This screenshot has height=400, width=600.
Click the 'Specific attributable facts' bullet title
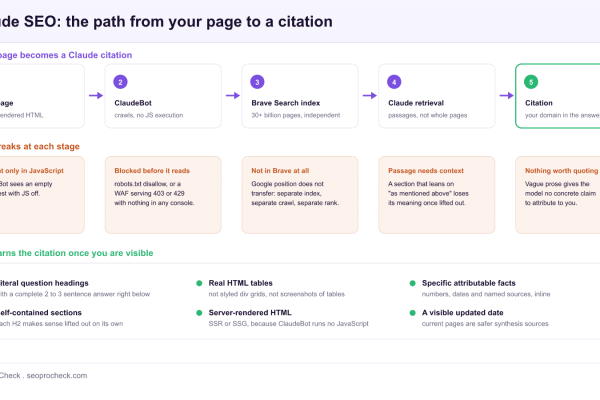click(468, 283)
